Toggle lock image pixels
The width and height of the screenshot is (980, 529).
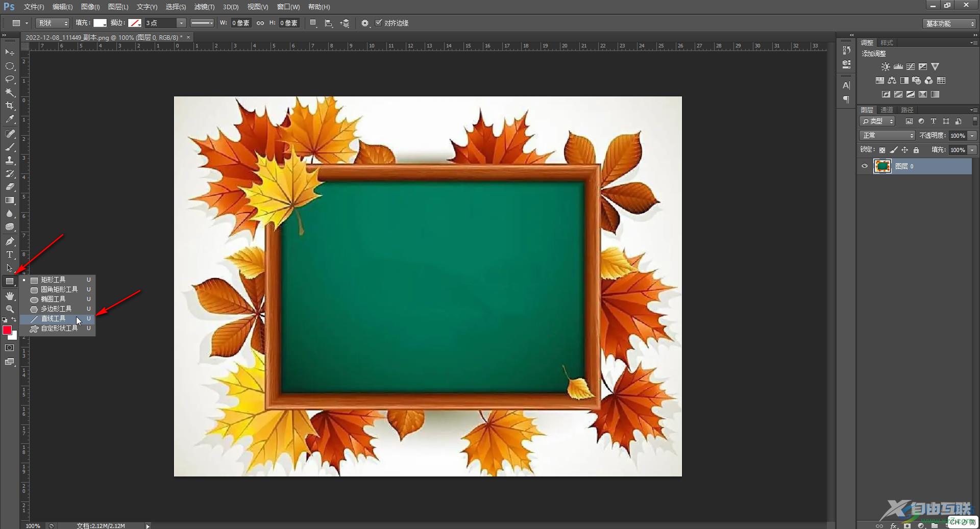[x=893, y=150]
